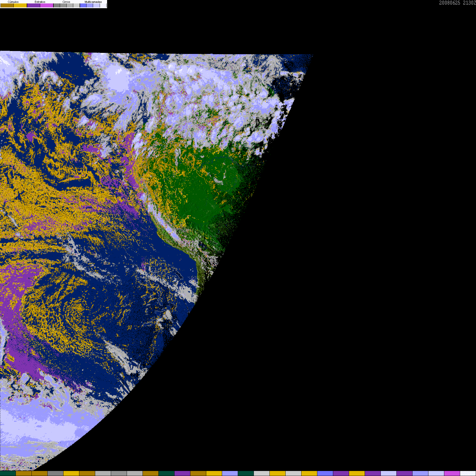Screen dimensions: 476x476
Task: Click the '2130Z' time stamp
Action: point(469,3)
